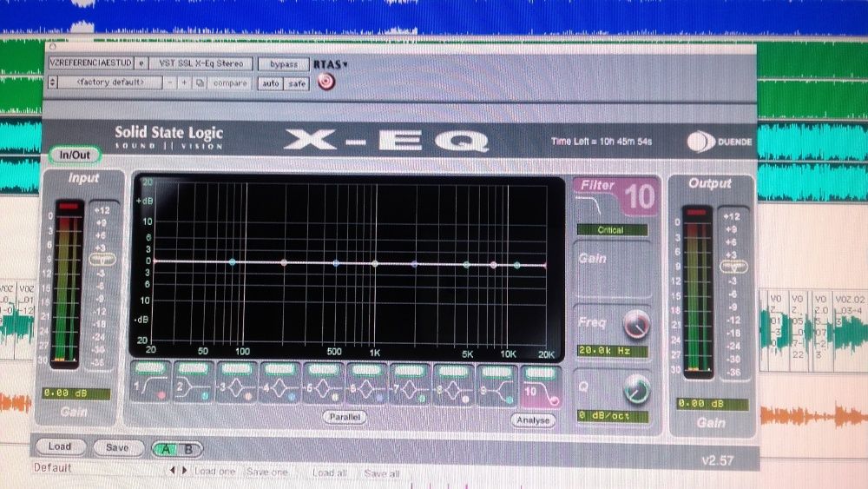Select band 8 bell filter icon
868x489 pixels.
click(453, 390)
